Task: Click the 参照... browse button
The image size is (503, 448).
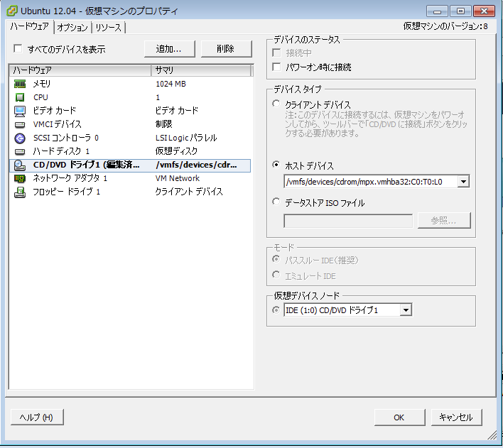Action: point(444,220)
